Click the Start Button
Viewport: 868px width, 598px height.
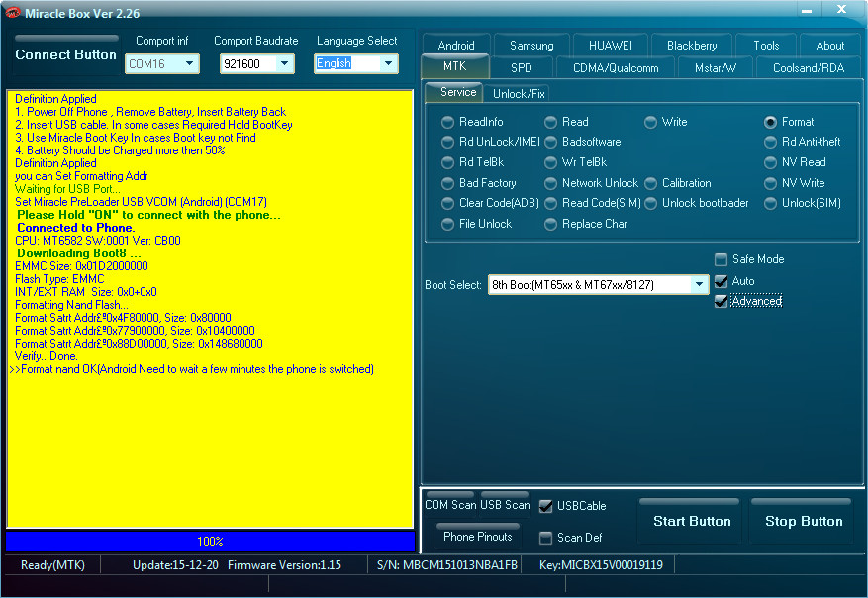[692, 521]
